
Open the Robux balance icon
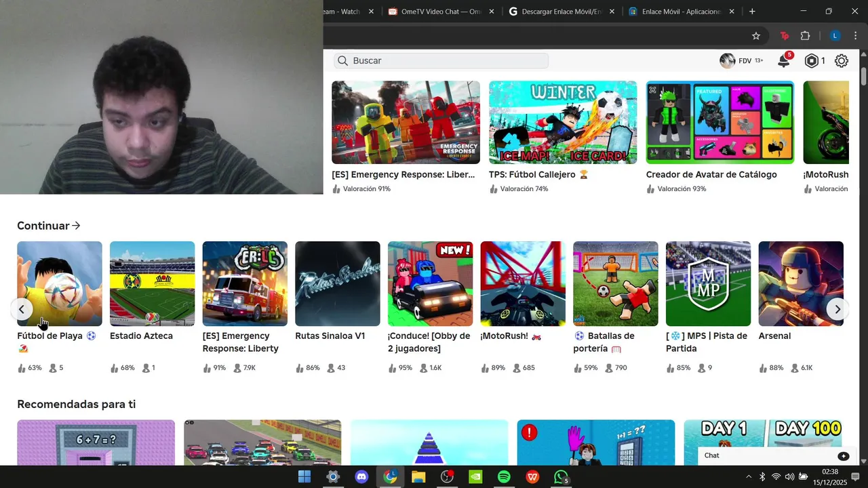pos(812,61)
